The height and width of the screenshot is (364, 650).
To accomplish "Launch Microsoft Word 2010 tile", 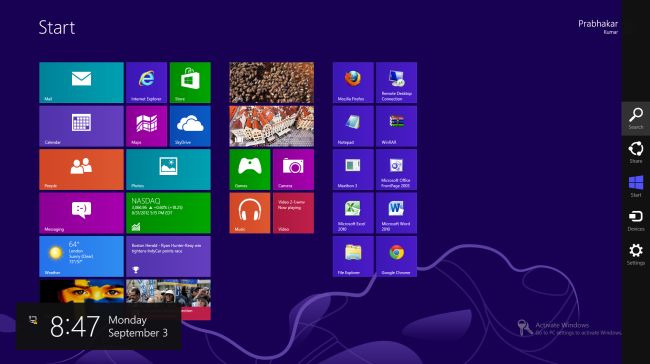I will 396,213.
